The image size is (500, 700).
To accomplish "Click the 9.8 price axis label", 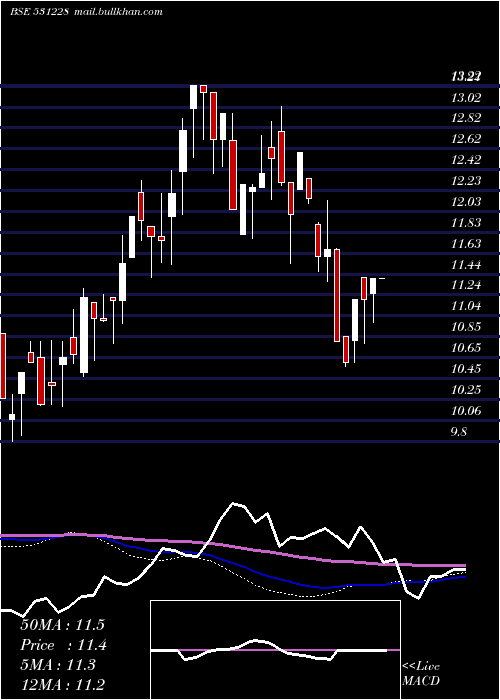I will (x=459, y=432).
